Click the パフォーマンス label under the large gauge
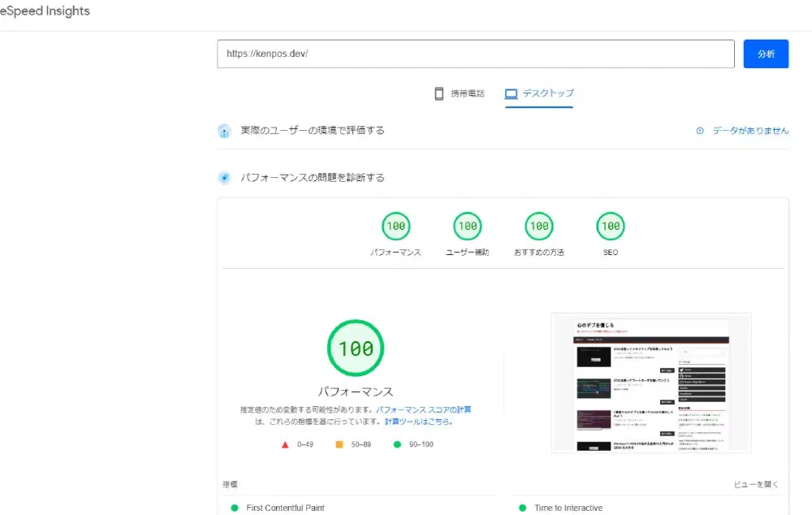 click(x=356, y=392)
